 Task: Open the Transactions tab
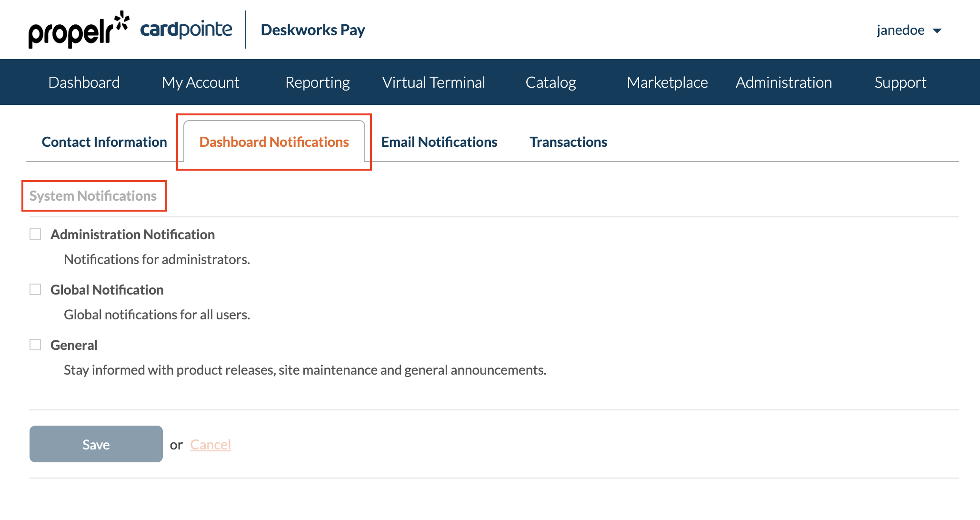568,142
